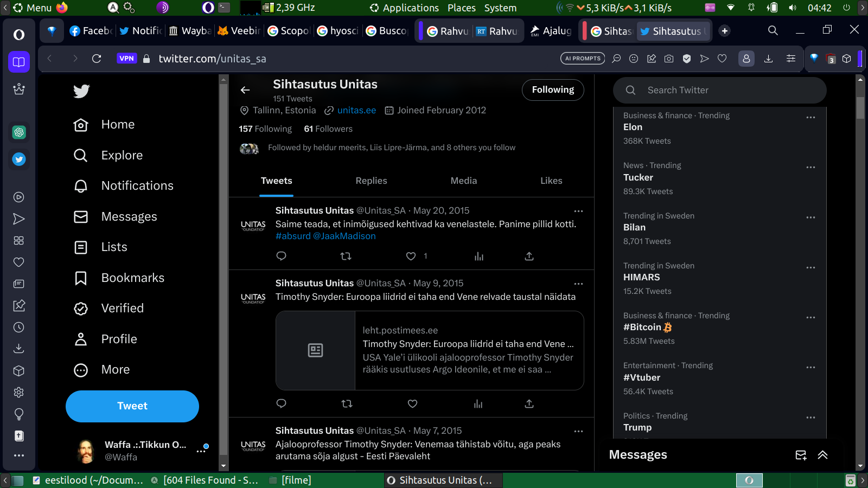
Task: Open Lists in the Twitter sidebar
Action: [x=100, y=247]
